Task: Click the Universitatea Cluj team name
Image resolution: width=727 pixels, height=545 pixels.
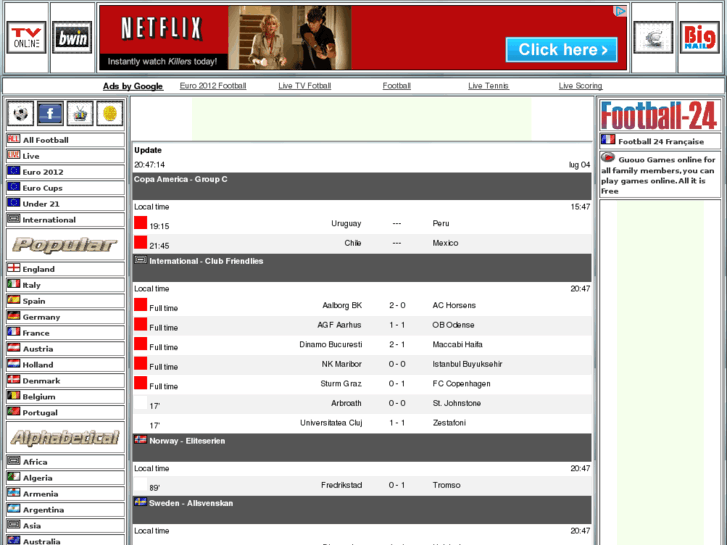Action: pyautogui.click(x=331, y=423)
